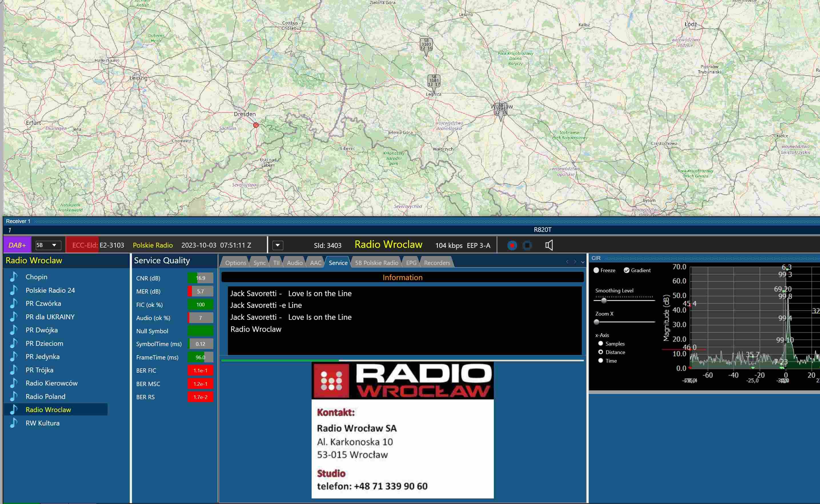Select Radio Kierowców service
This screenshot has width=820, height=504.
coord(52,383)
